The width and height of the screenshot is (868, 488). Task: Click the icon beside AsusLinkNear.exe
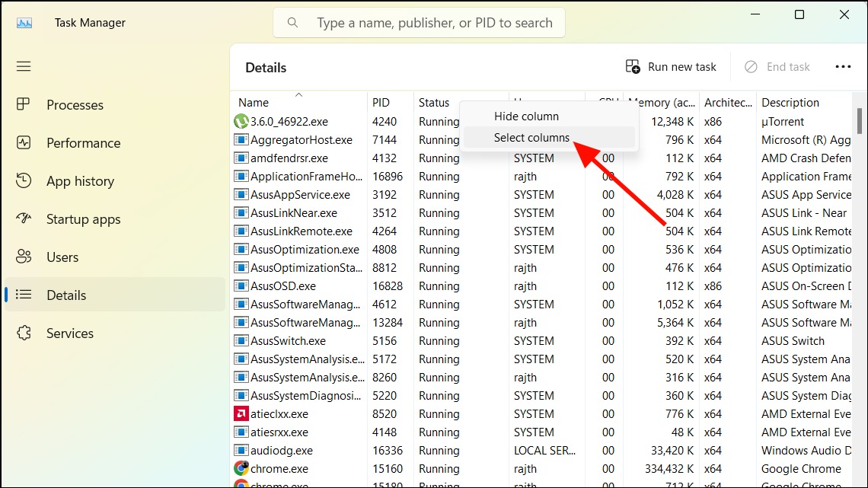tap(241, 212)
